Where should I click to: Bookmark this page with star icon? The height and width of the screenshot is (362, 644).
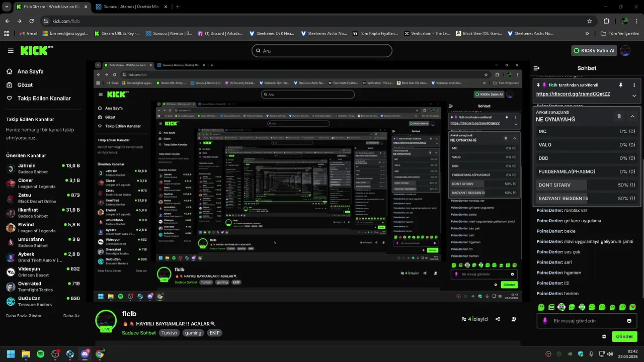coord(590,21)
